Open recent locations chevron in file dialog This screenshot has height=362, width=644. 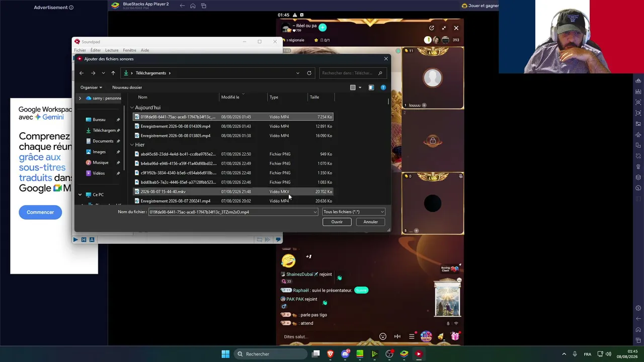tap(103, 73)
